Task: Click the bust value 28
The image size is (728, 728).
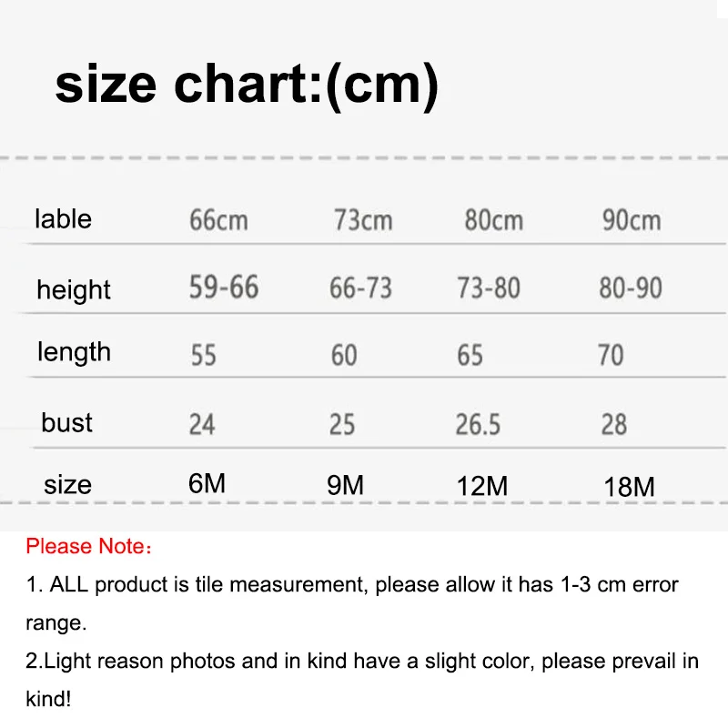Action: click(613, 424)
